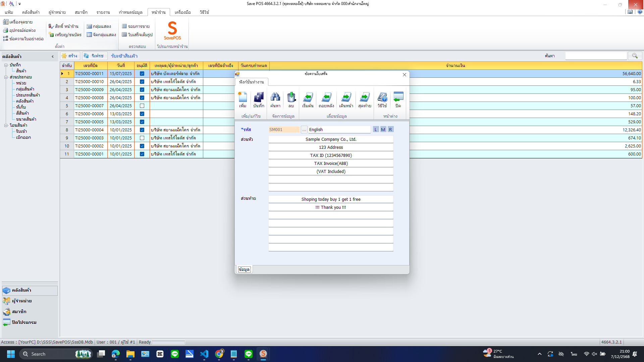This screenshot has width=644, height=362.
Task: Switch to the เครื่องมือ ribbon tab
Action: coord(182,12)
